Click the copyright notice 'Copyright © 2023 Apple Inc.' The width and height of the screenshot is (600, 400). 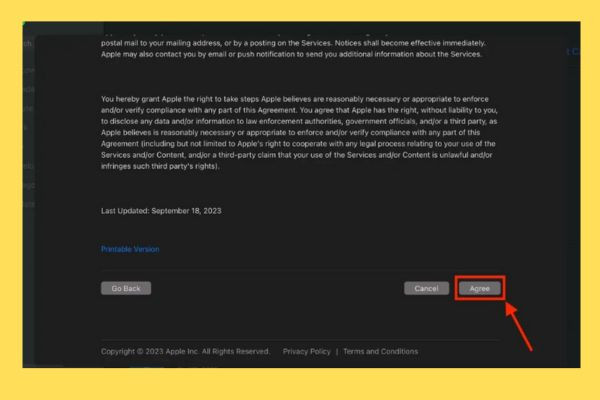(x=149, y=351)
